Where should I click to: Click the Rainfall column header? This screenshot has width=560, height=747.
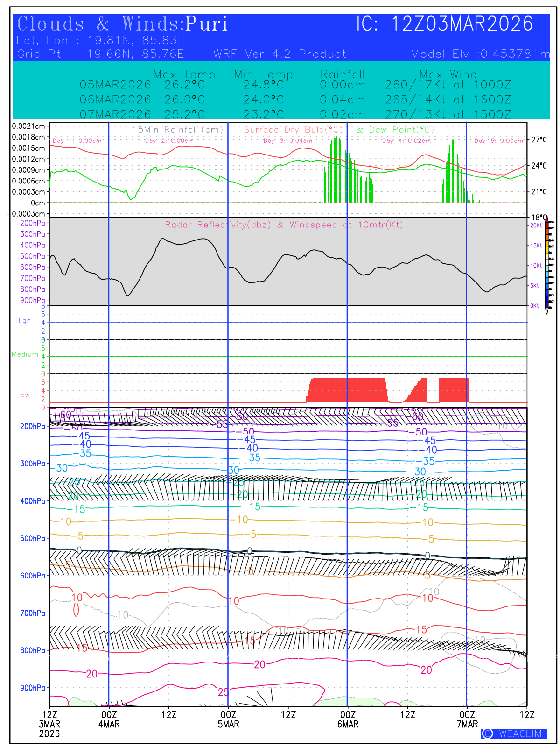[x=343, y=74]
